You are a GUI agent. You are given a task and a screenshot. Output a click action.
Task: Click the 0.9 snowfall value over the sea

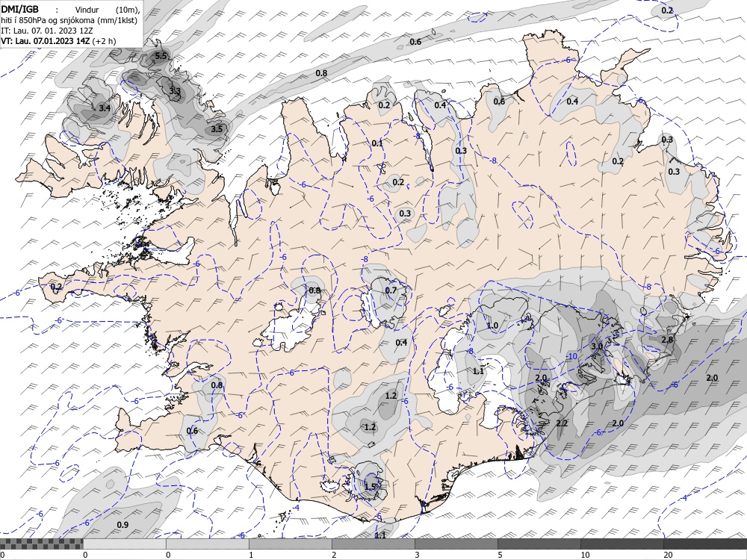coord(123,525)
